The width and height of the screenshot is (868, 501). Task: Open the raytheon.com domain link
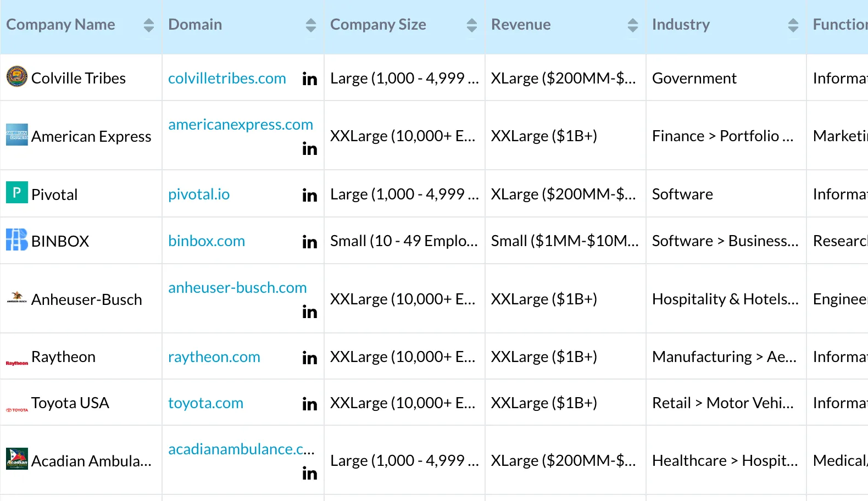[x=214, y=357]
